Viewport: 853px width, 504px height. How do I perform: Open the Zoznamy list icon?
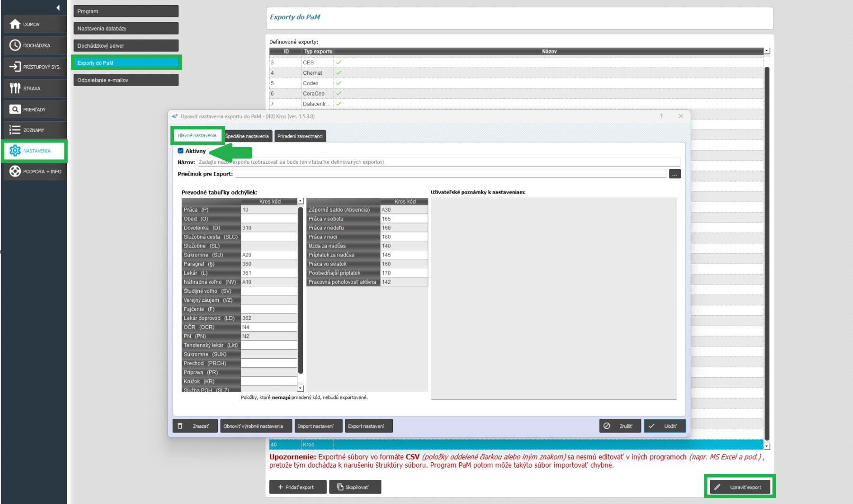click(x=15, y=130)
